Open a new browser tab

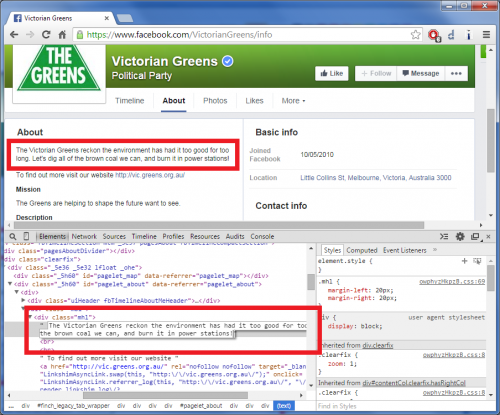(x=125, y=18)
